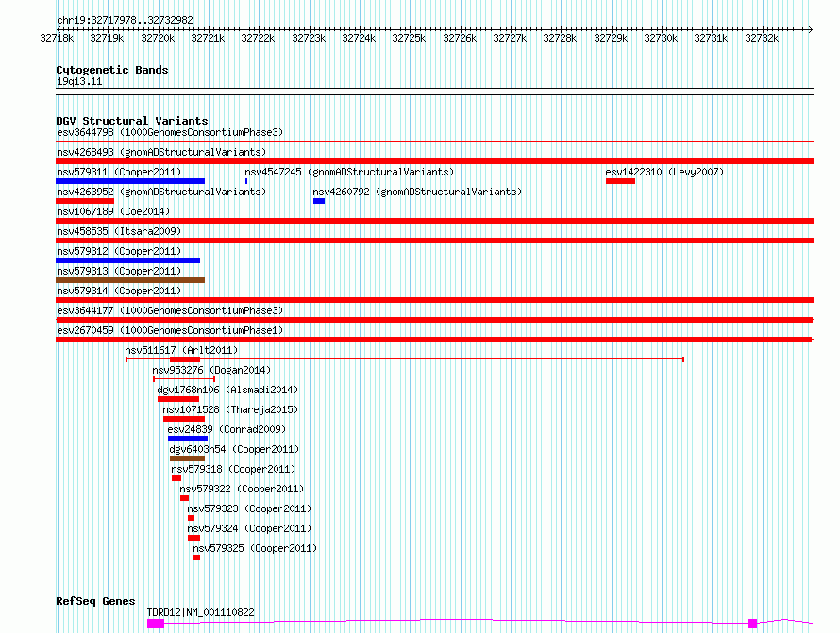Click the blue nsv579312 variant bar
The width and height of the screenshot is (840, 633).
pyautogui.click(x=128, y=260)
